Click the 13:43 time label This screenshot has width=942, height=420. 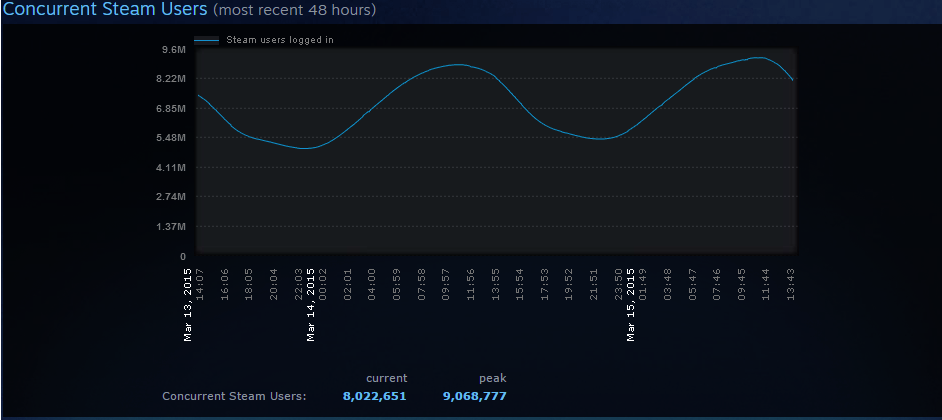[791, 284]
